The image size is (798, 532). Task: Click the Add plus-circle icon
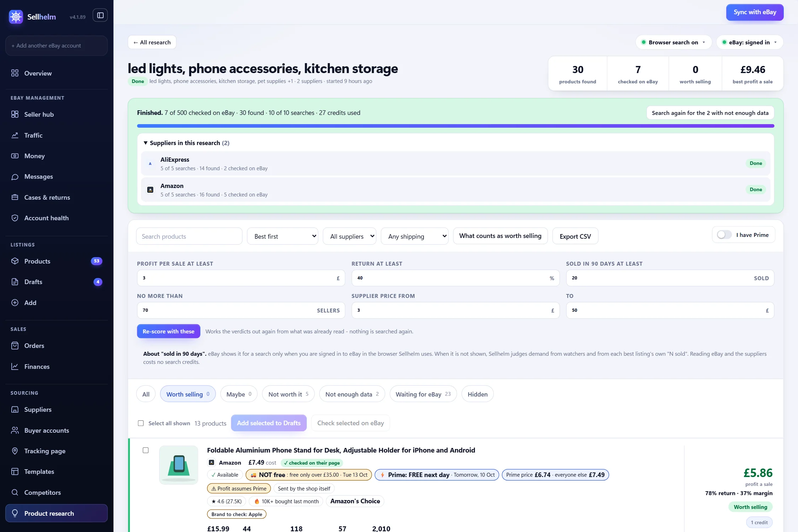[15, 303]
